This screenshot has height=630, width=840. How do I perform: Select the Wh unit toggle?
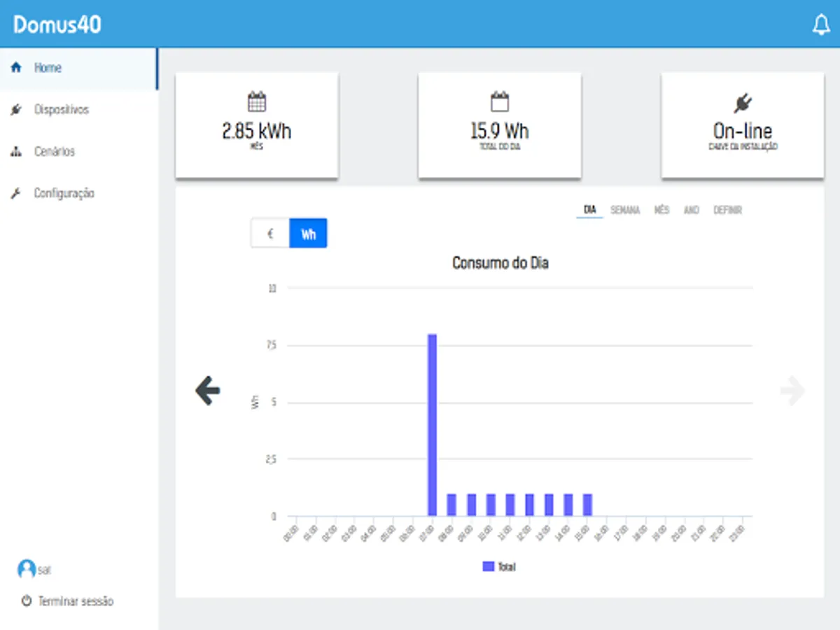309,234
